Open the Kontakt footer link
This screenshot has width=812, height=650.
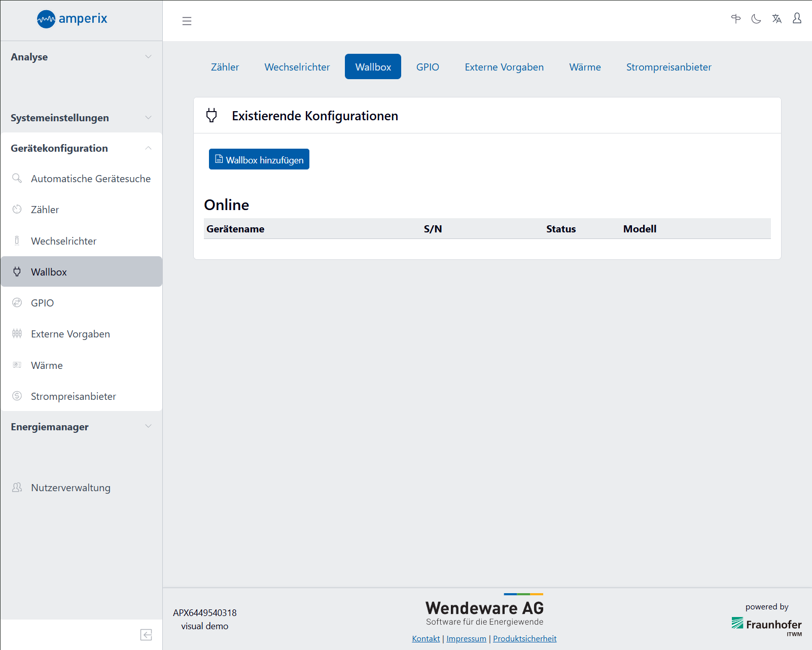426,639
